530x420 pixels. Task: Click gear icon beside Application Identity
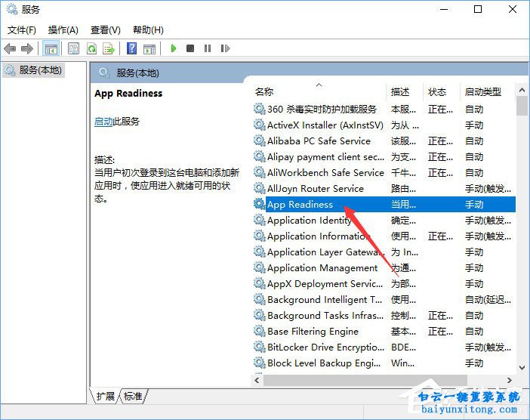(259, 220)
